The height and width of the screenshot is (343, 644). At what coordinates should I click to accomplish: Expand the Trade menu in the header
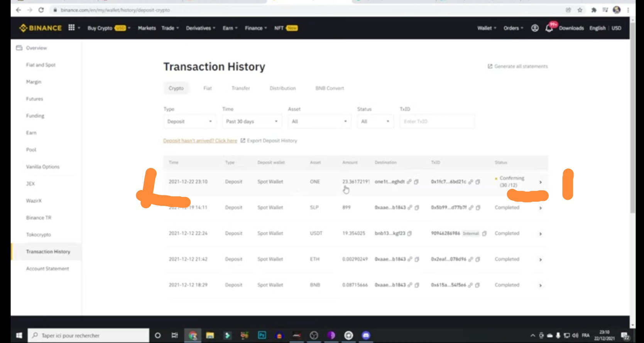170,28
